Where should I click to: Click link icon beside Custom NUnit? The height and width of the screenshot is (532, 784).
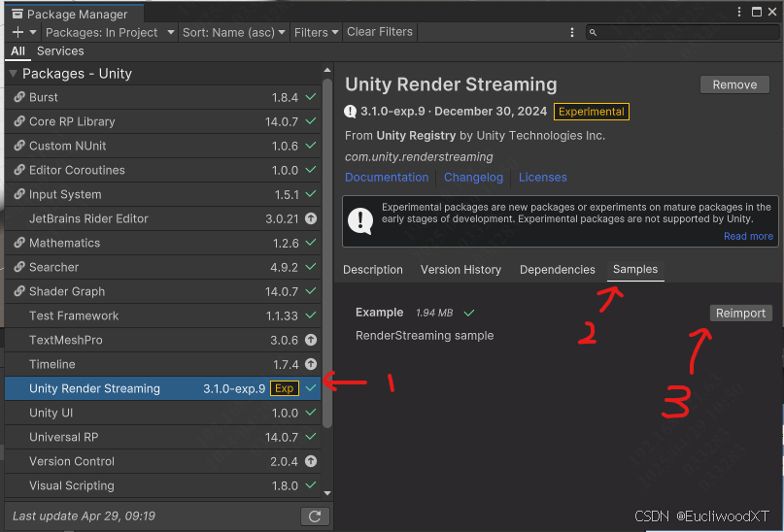(19, 146)
